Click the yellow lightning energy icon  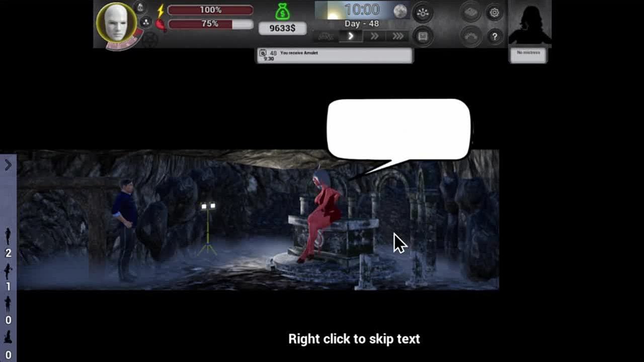point(161,11)
